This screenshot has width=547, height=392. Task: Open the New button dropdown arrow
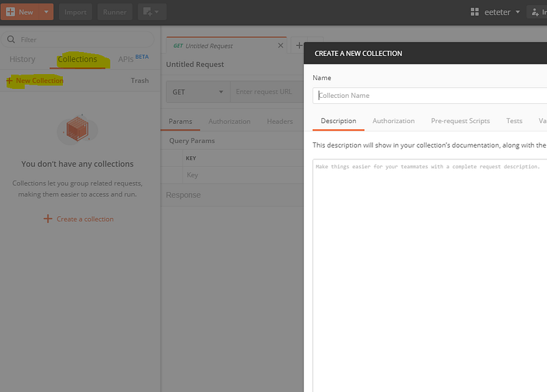(x=46, y=12)
